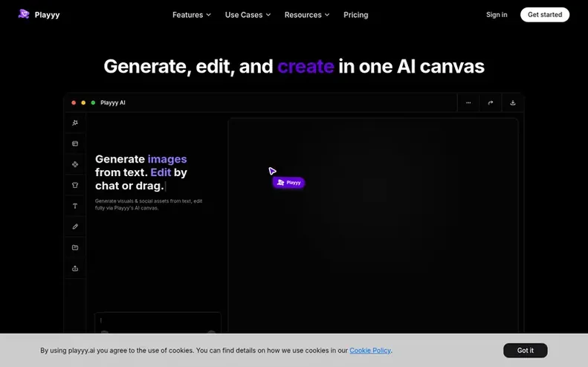The height and width of the screenshot is (367, 588).
Task: Click the 'Generate images from text' heading
Action: 141,172
